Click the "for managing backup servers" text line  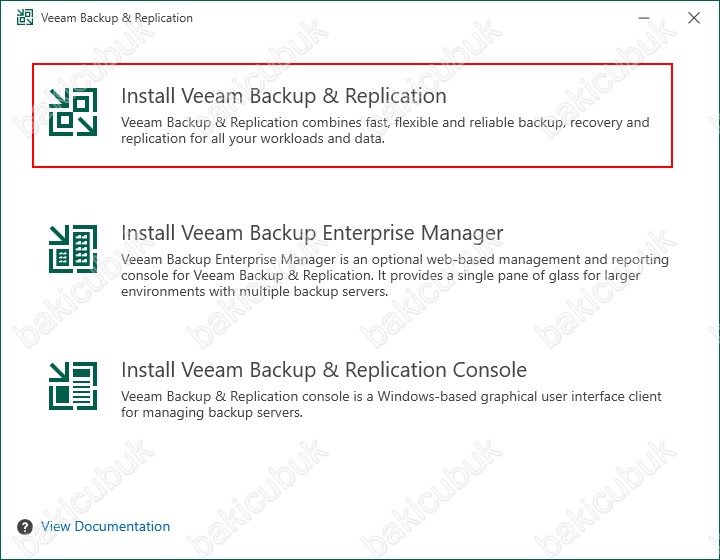[211, 412]
